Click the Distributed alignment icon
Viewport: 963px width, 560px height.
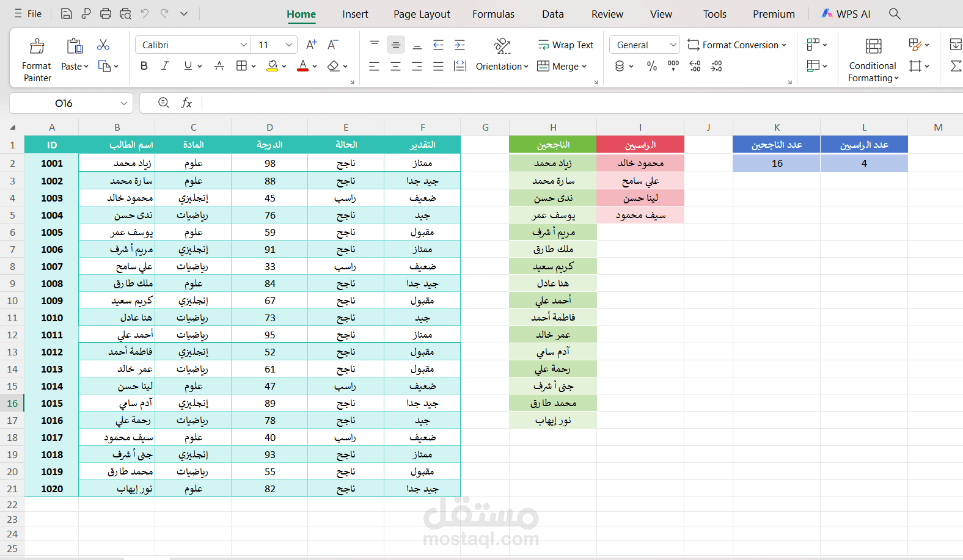(460, 66)
